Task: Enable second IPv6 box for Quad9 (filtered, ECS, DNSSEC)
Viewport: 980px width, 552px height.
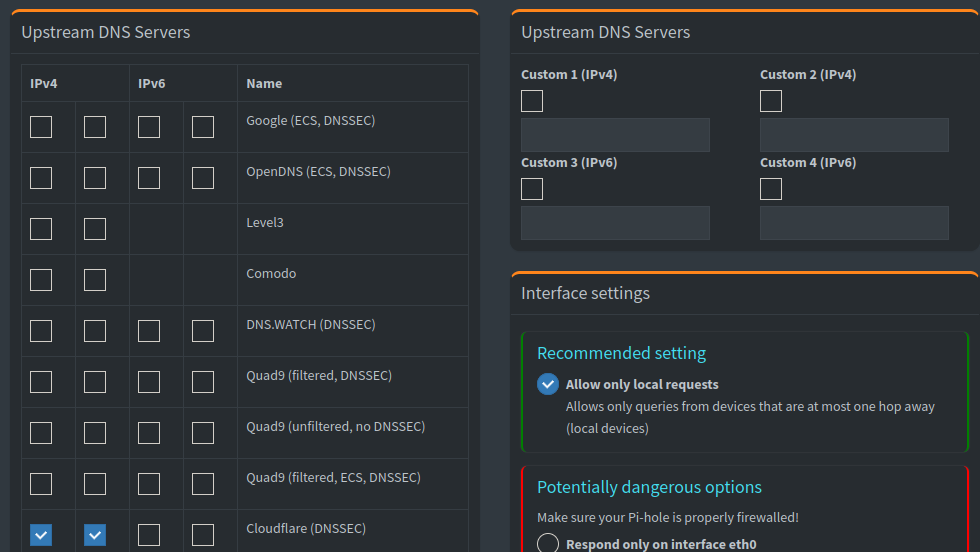Action: [x=203, y=484]
